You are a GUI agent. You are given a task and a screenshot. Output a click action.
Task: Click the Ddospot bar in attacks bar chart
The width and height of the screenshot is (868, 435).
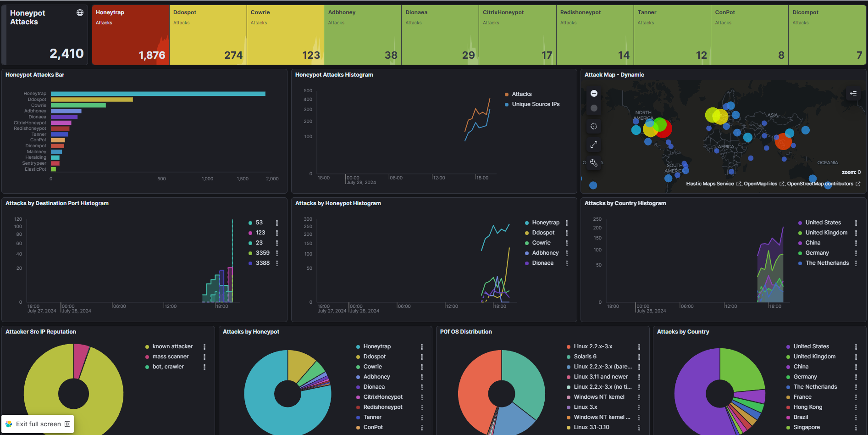(x=92, y=100)
